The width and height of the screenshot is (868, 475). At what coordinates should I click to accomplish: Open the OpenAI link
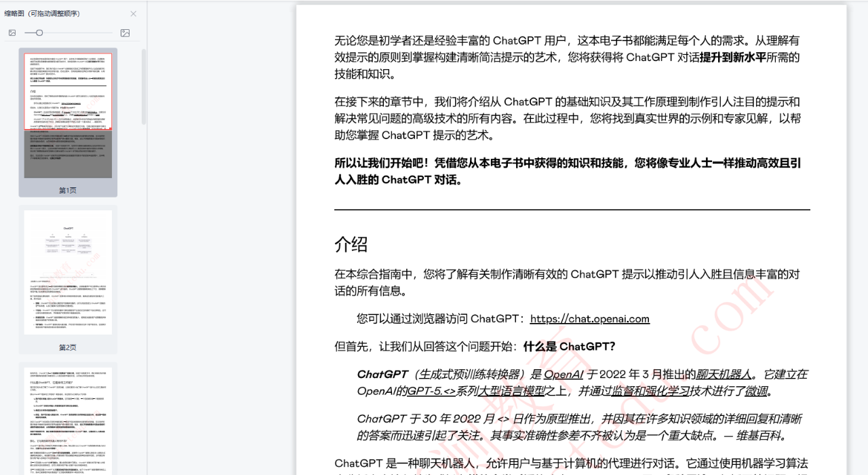(x=564, y=374)
